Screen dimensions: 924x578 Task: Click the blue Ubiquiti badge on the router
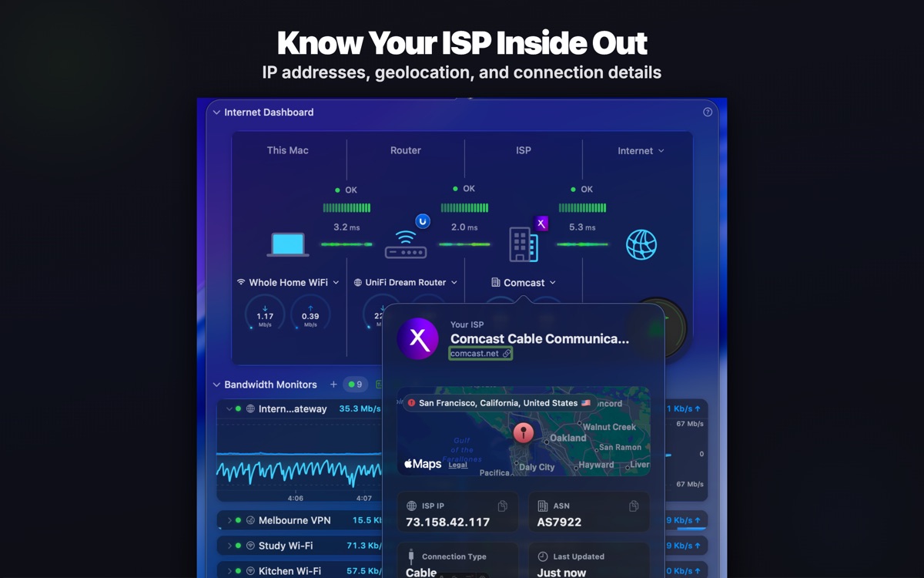[x=422, y=221]
